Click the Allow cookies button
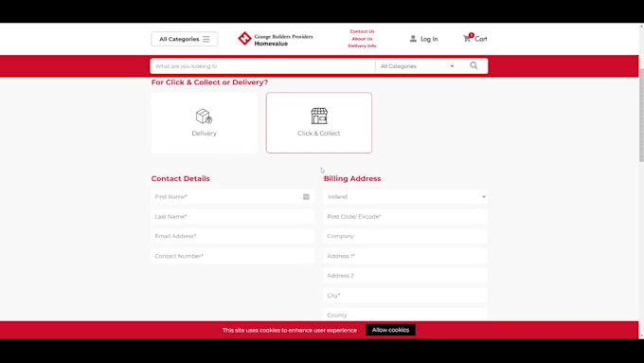This screenshot has width=644, height=363. 390,330
